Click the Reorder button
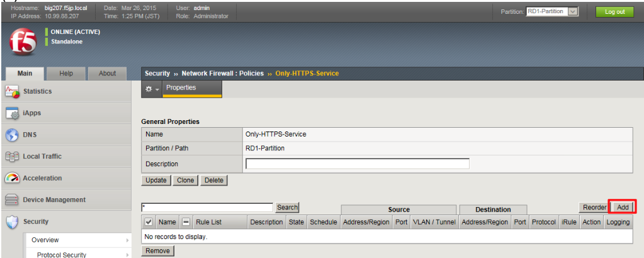 (594, 208)
